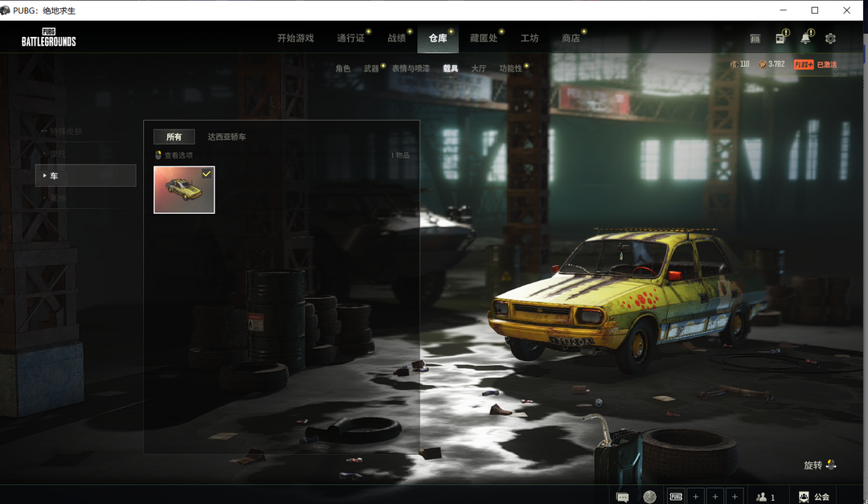868x504 pixels.
Task: Open the 开始游戏 menu tab
Action: point(295,38)
